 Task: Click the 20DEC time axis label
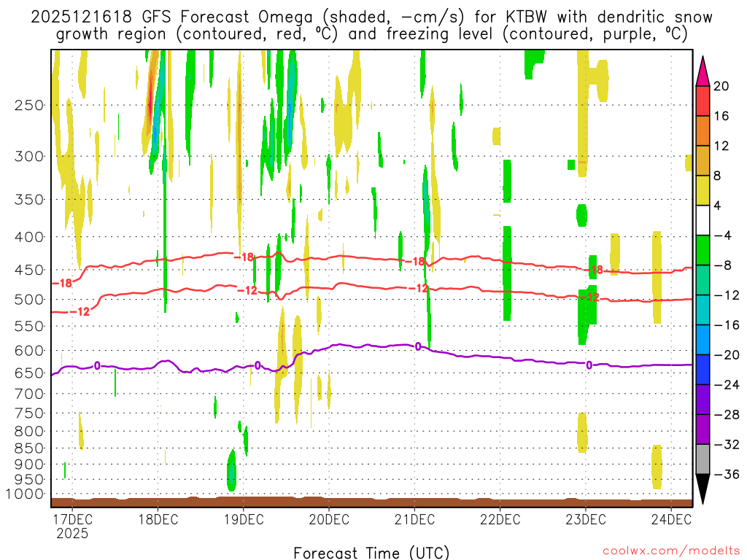[329, 519]
